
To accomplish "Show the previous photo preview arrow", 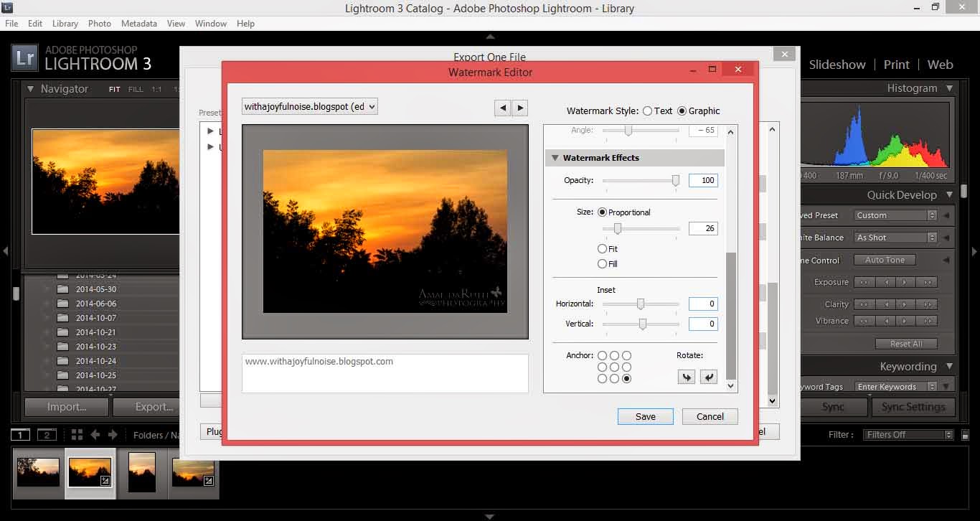I will tap(502, 108).
